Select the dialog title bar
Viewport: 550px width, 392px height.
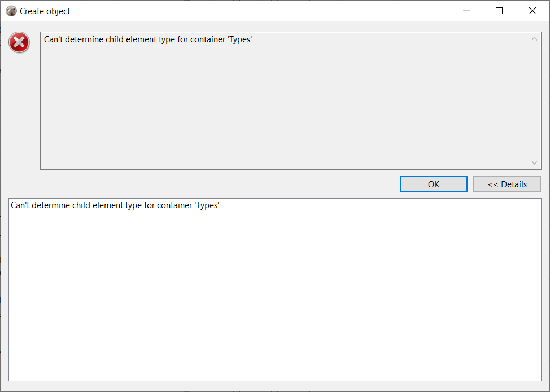254,11
